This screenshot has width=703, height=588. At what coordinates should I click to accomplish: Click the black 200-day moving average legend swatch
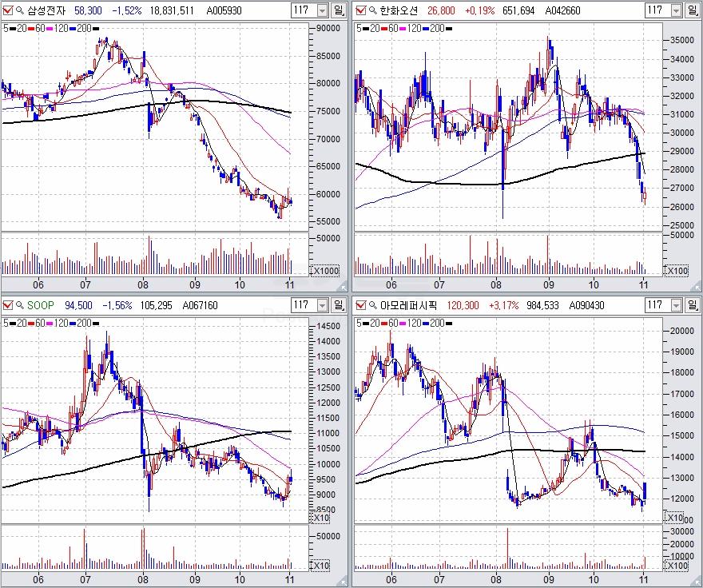[96, 28]
